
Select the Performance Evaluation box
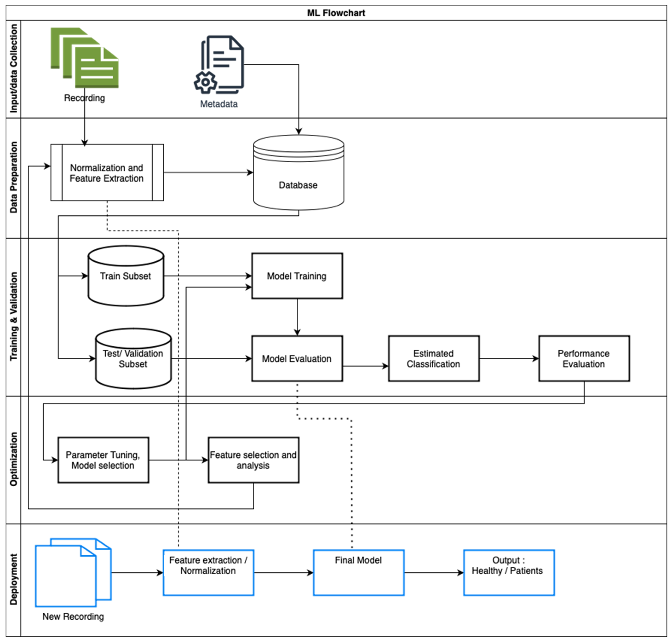584,359
